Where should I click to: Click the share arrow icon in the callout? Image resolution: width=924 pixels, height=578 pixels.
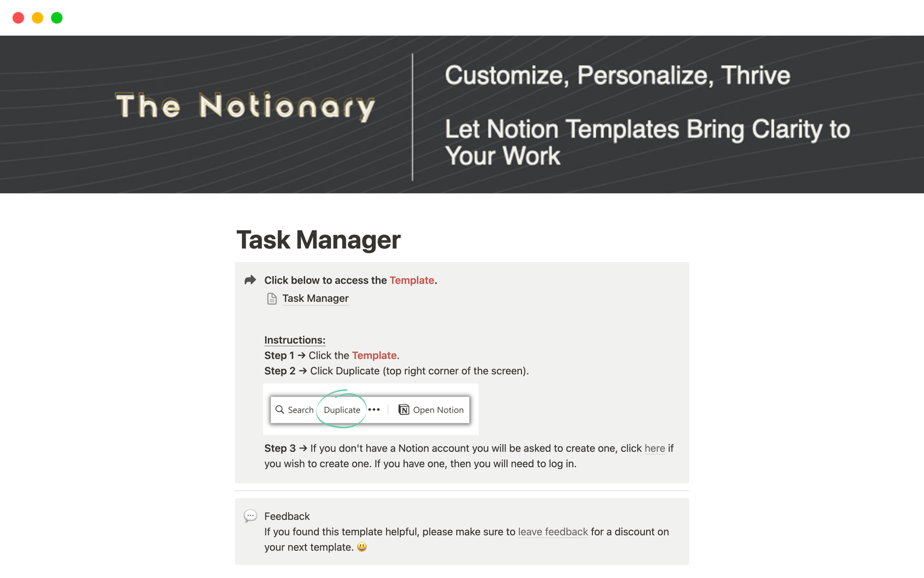tap(250, 280)
